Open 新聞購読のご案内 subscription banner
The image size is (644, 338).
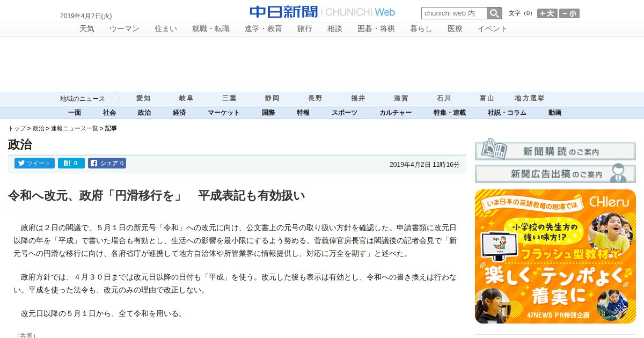pyautogui.click(x=555, y=151)
